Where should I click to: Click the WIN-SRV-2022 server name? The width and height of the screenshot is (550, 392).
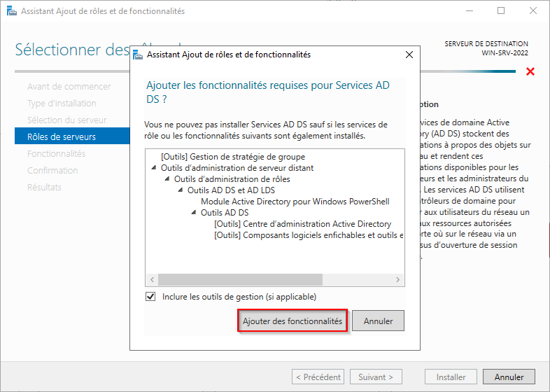click(x=505, y=53)
